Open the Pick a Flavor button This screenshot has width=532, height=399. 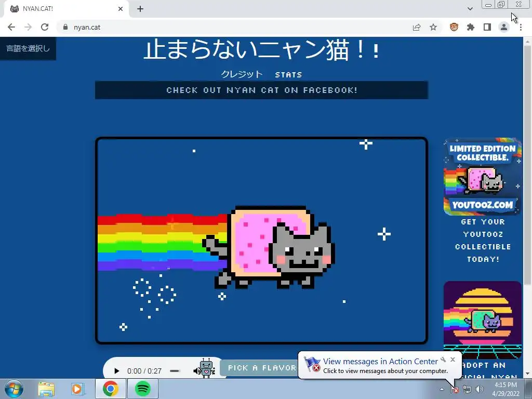point(260,368)
